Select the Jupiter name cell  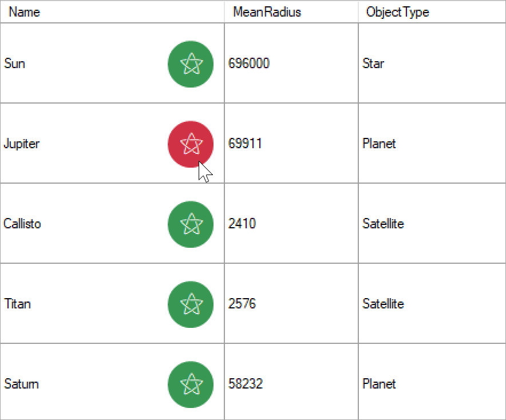[x=22, y=144]
